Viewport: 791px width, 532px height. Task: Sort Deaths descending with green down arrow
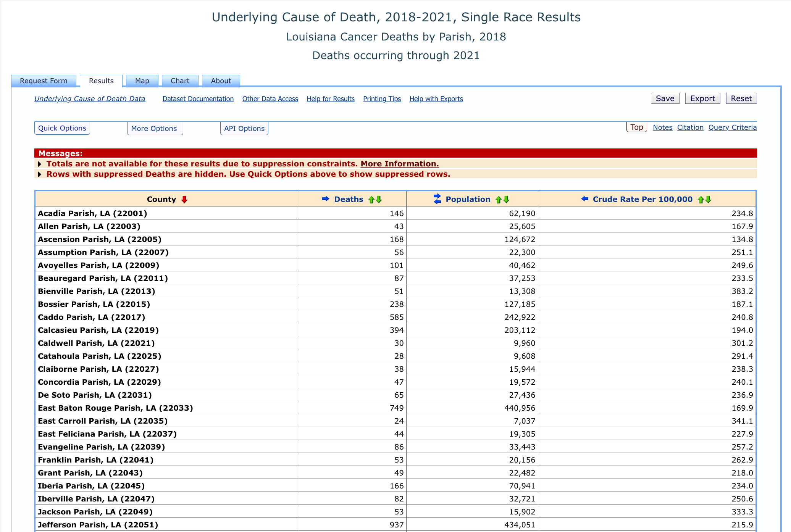click(379, 199)
